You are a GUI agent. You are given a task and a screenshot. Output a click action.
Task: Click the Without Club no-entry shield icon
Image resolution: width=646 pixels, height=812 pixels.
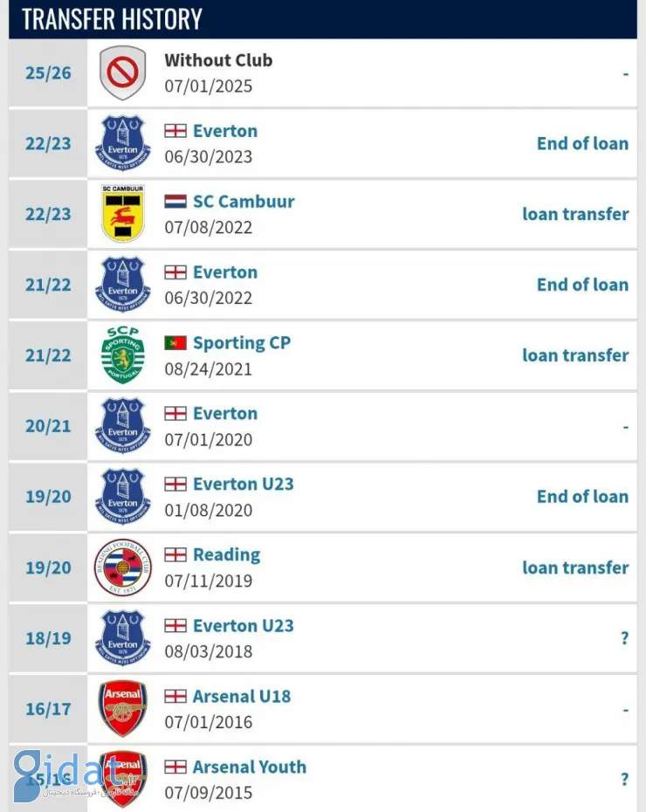(x=122, y=72)
